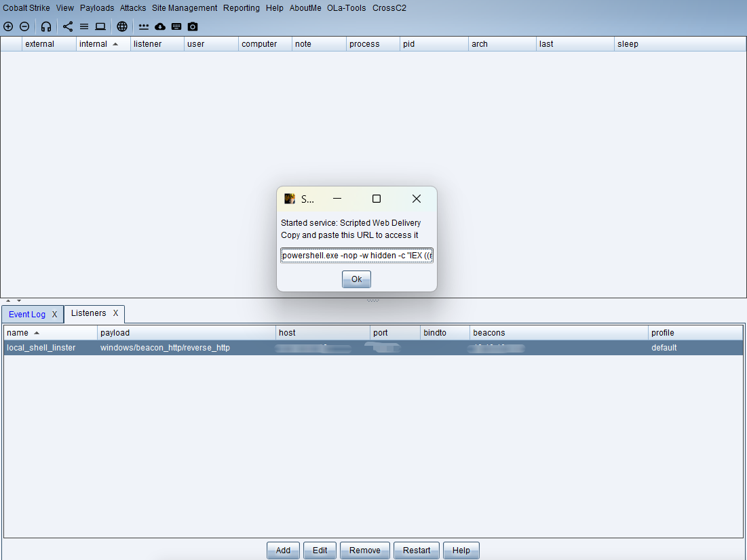Open the Cobalt Strike menu
This screenshot has width=747, height=560.
[x=26, y=8]
